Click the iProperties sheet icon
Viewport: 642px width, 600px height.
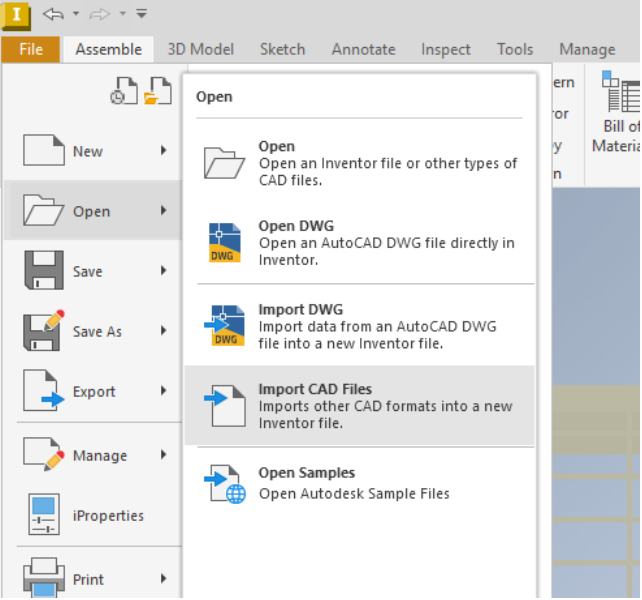[x=44, y=514]
